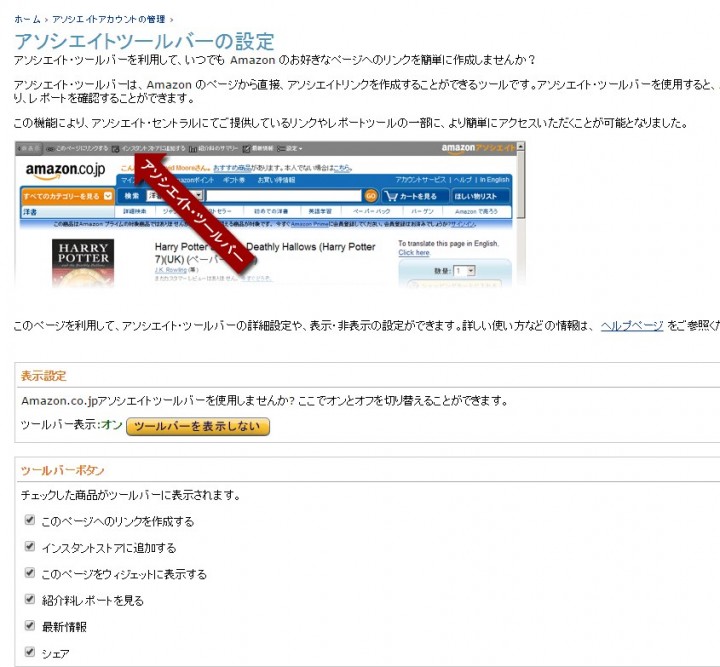
Task: Uncheck 紹介料レポートを見る checkbox
Action: (30, 599)
